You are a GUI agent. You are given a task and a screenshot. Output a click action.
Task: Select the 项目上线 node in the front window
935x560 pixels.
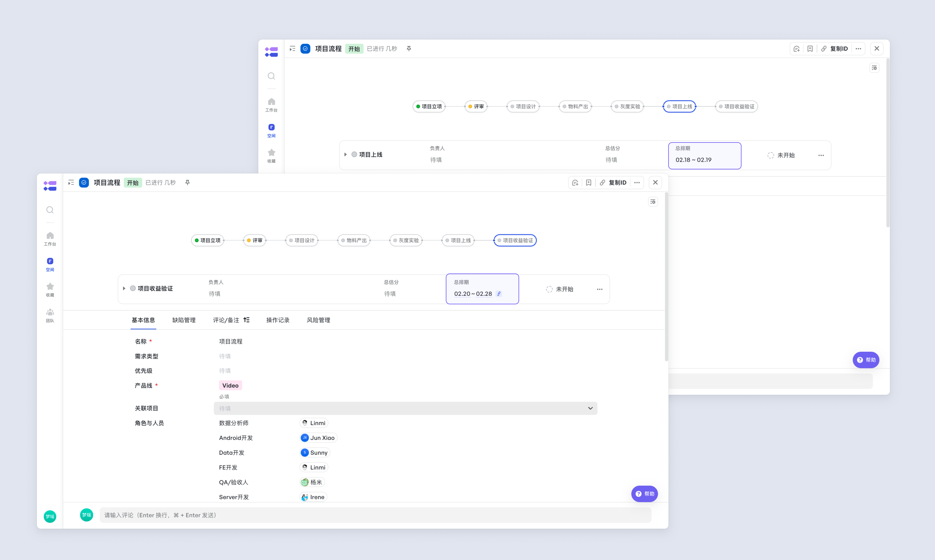pyautogui.click(x=458, y=240)
